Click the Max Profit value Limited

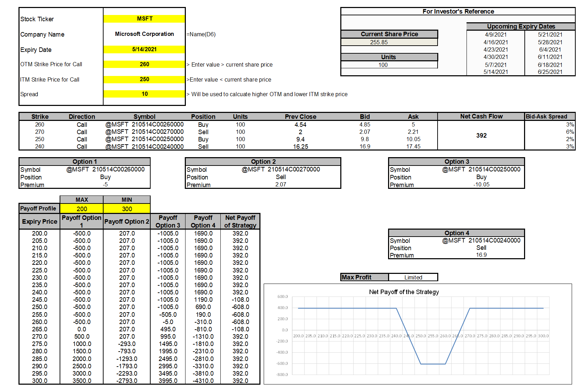[x=413, y=277]
